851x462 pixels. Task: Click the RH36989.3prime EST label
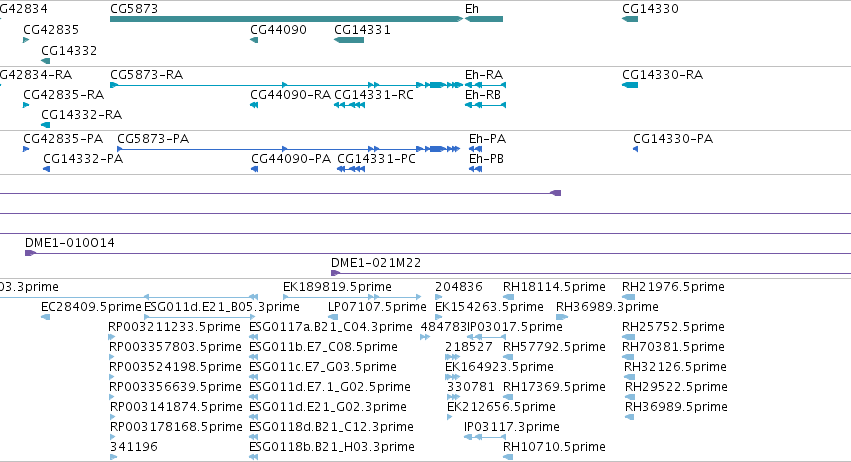[x=607, y=307]
